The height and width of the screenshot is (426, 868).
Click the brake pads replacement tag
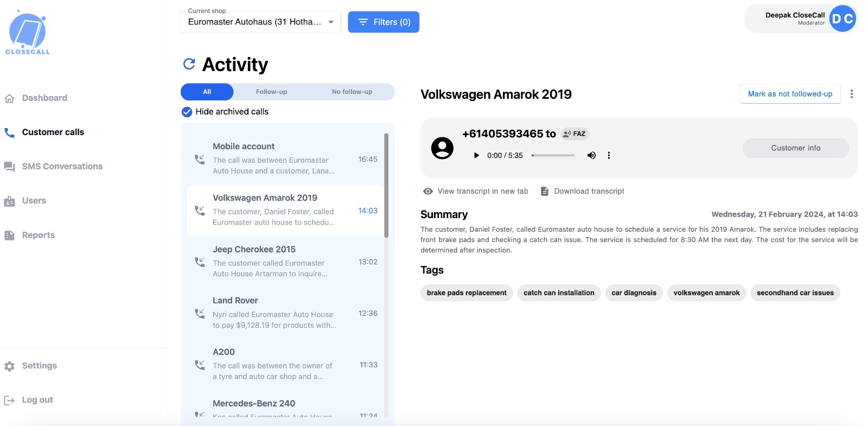click(467, 293)
